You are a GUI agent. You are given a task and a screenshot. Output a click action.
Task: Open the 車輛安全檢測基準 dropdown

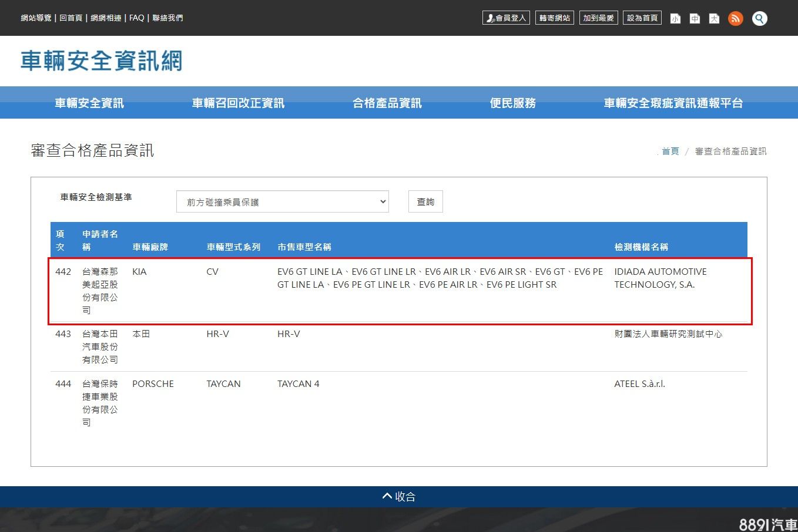(x=283, y=201)
